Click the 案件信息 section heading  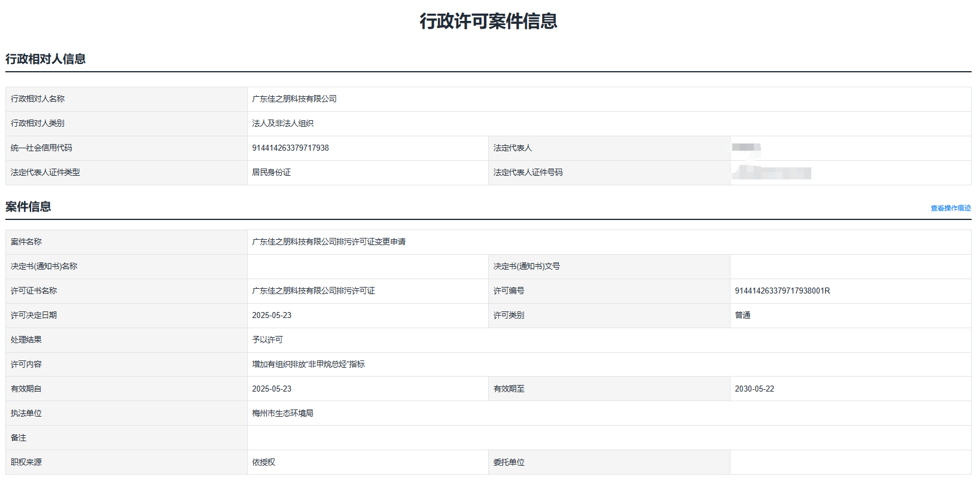28,206
